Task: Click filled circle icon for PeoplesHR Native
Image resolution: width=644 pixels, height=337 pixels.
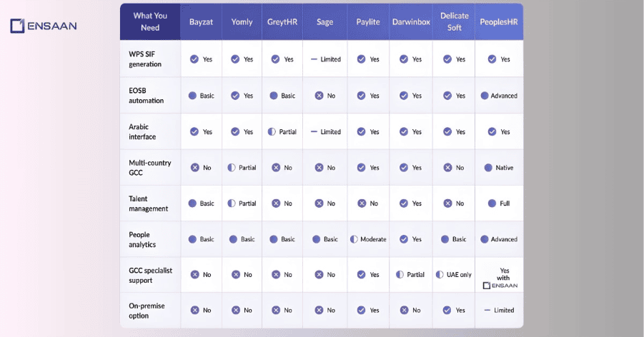Action: click(x=488, y=168)
